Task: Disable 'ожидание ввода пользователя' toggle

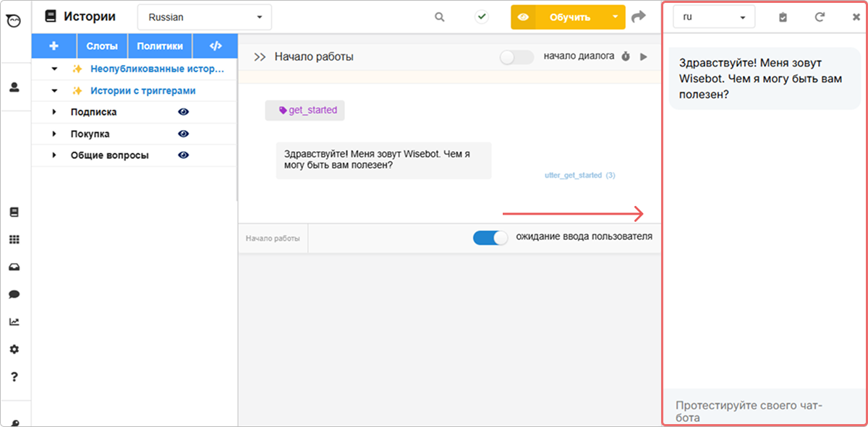Action: pos(491,237)
